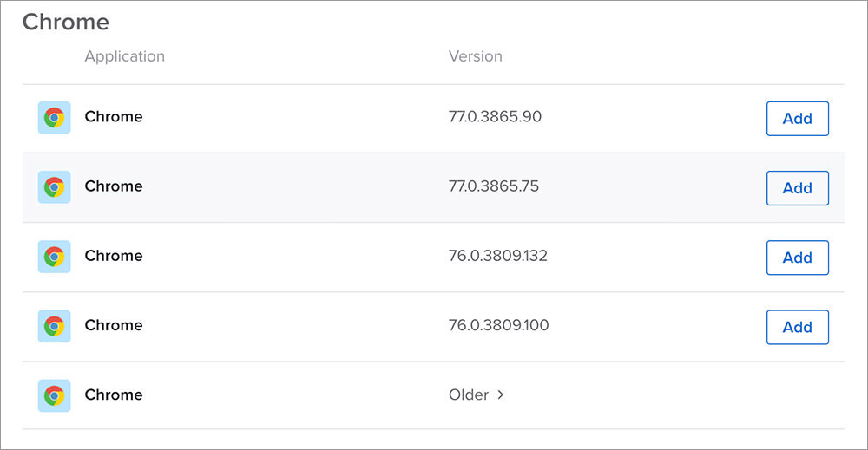Click the Chrome section heading
This screenshot has width=868, height=450.
click(66, 23)
